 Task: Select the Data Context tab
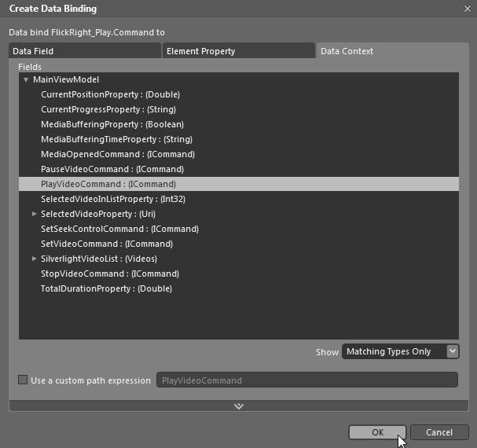coord(392,51)
